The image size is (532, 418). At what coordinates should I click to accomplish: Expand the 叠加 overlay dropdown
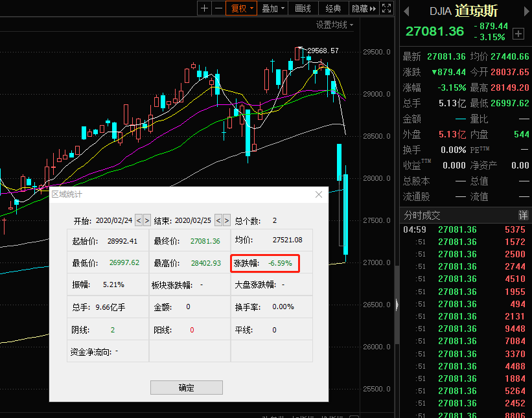tap(273, 8)
